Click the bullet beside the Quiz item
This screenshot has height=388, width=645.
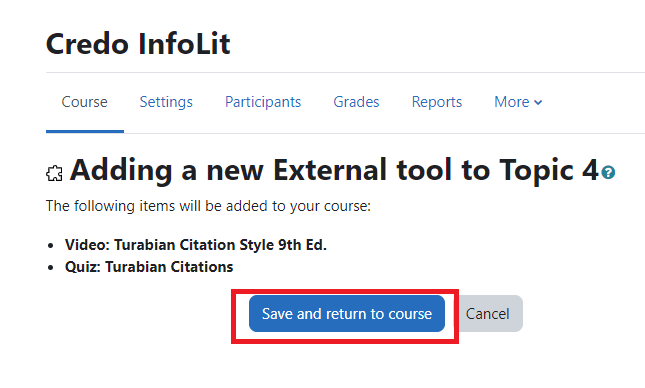click(51, 268)
